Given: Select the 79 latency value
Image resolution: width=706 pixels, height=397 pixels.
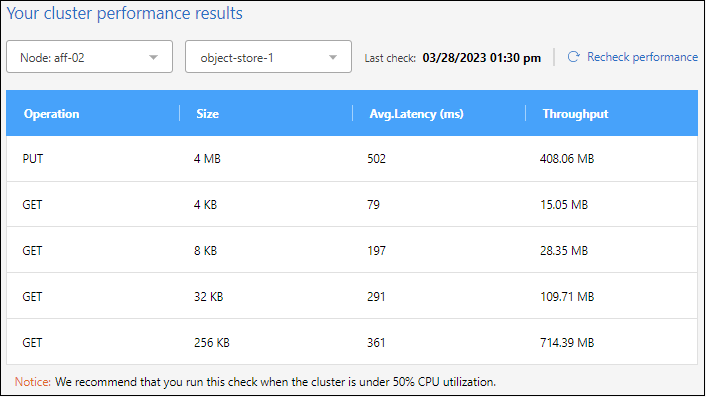Looking at the screenshot, I should point(373,205).
